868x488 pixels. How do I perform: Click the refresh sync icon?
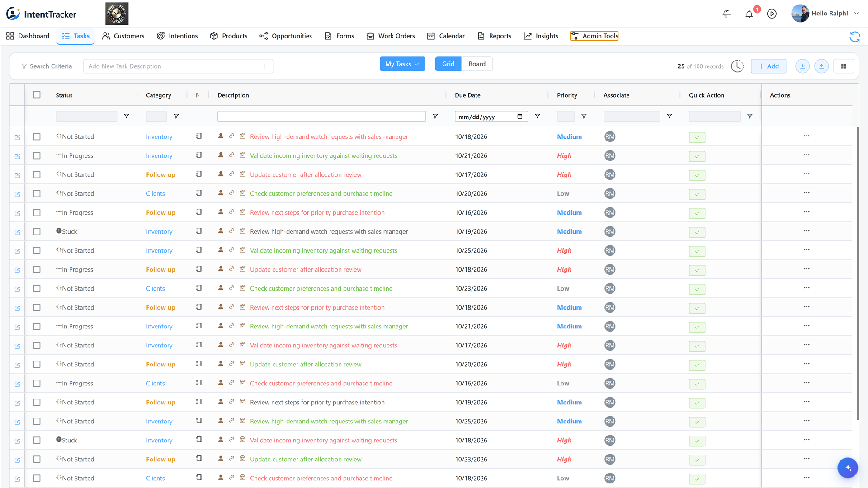pos(854,37)
